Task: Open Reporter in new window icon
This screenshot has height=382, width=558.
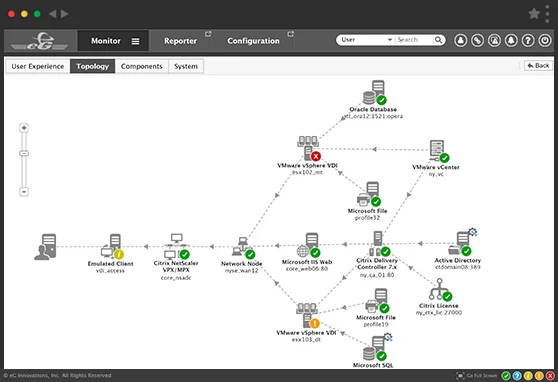Action: (x=208, y=34)
